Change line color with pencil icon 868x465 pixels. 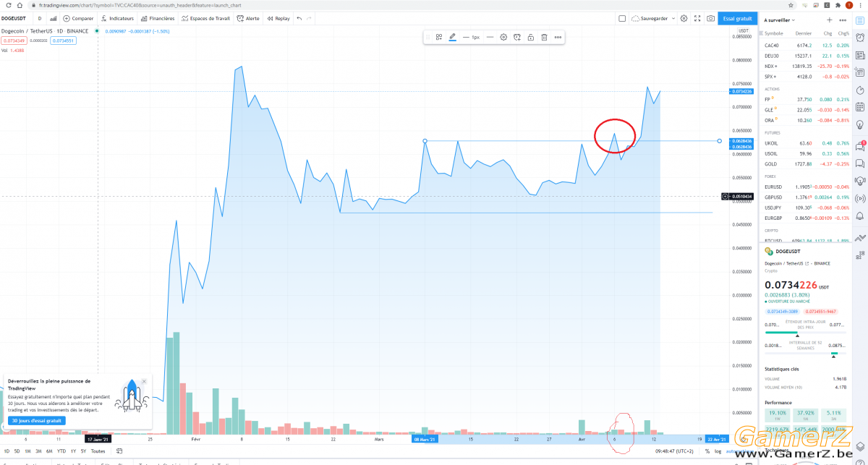pos(453,37)
